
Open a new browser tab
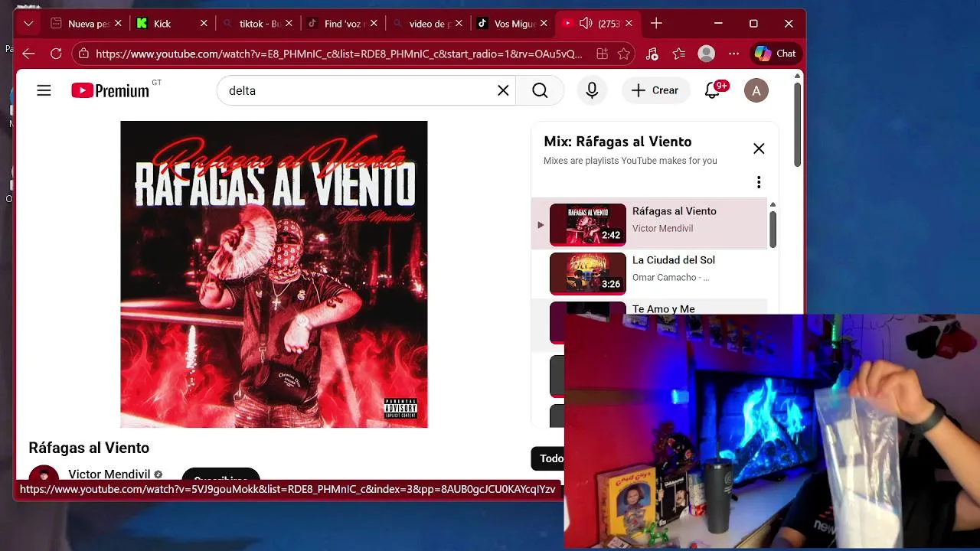click(x=656, y=24)
